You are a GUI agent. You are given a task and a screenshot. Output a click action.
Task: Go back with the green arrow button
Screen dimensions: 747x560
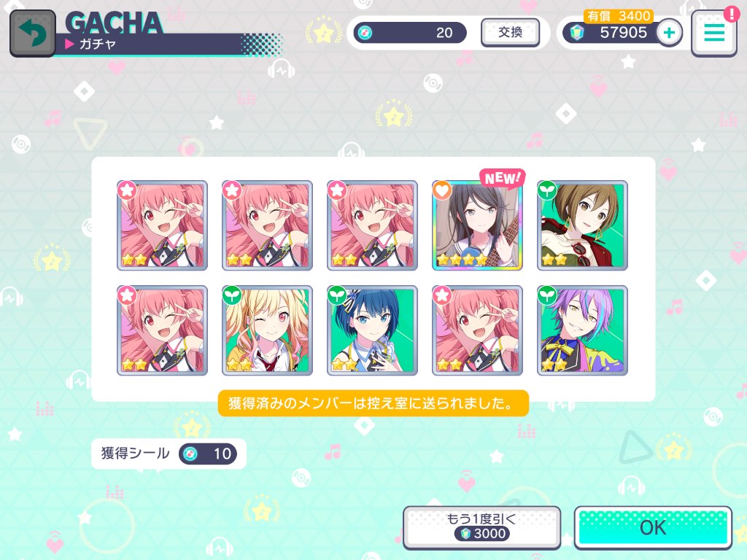tap(33, 34)
